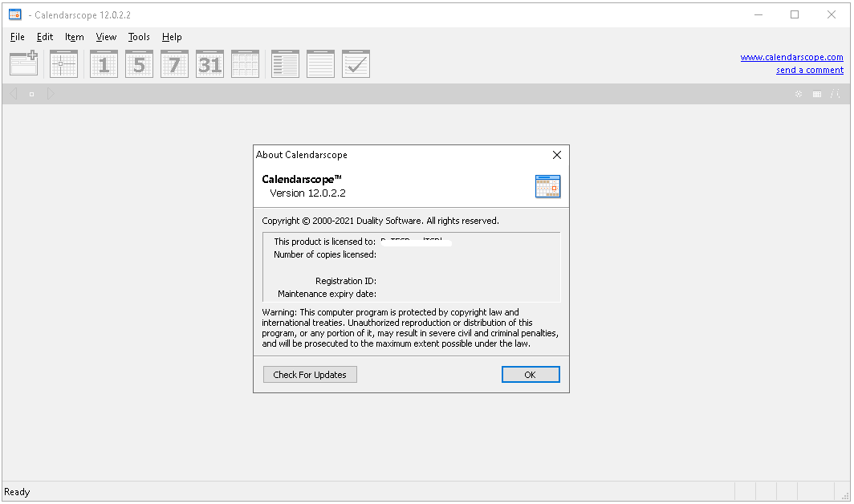Open the task list checkmark icon
Image resolution: width=854 pixels, height=504 pixels.
tap(356, 63)
